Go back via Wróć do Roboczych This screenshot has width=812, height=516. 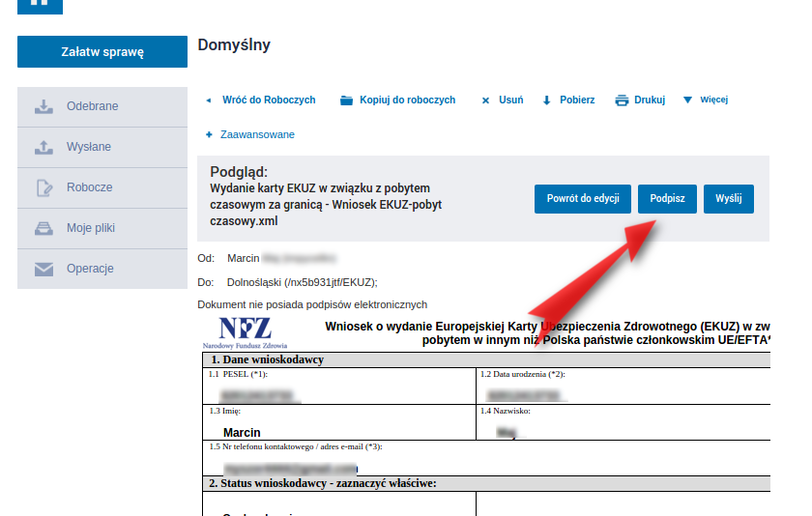(x=269, y=100)
